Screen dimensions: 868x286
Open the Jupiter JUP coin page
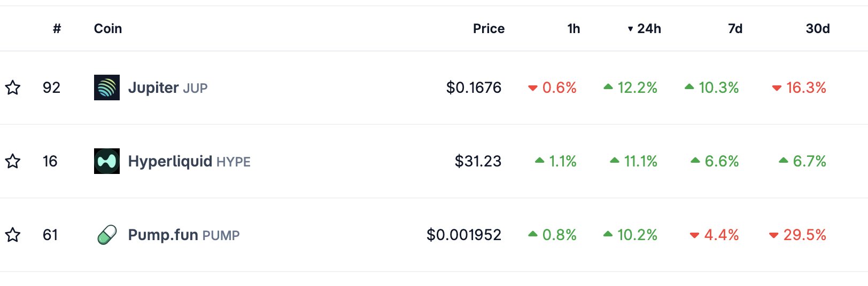pyautogui.click(x=167, y=88)
